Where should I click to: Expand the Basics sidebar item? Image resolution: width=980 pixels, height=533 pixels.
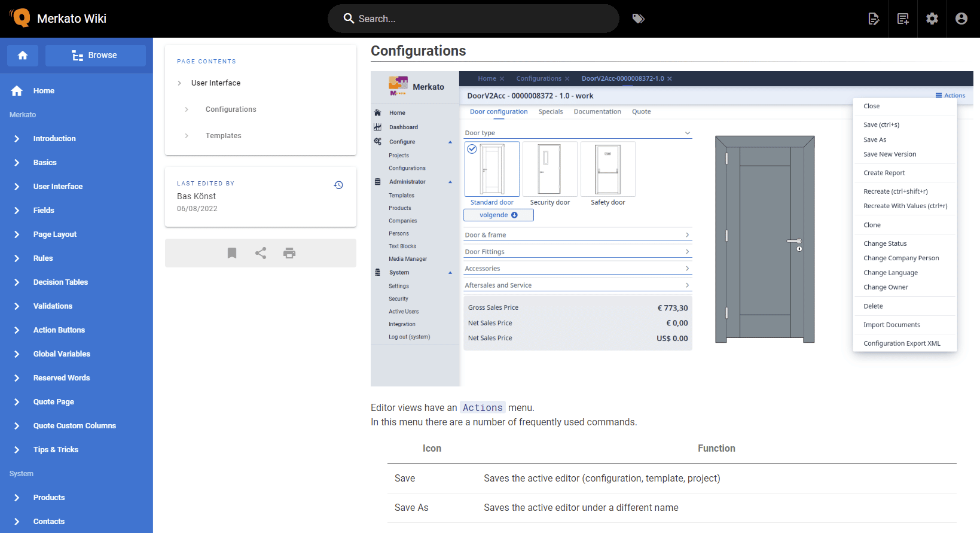[77, 163]
